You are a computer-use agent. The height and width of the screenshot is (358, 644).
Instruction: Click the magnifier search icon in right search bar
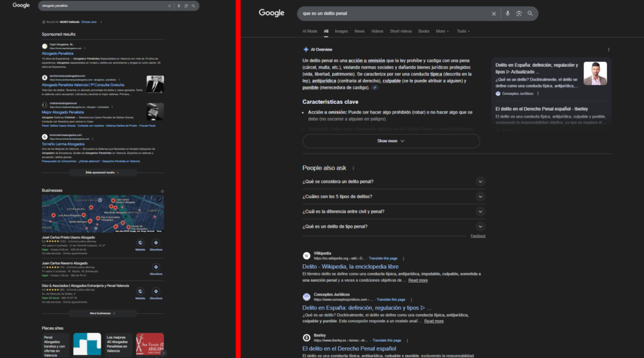530,13
